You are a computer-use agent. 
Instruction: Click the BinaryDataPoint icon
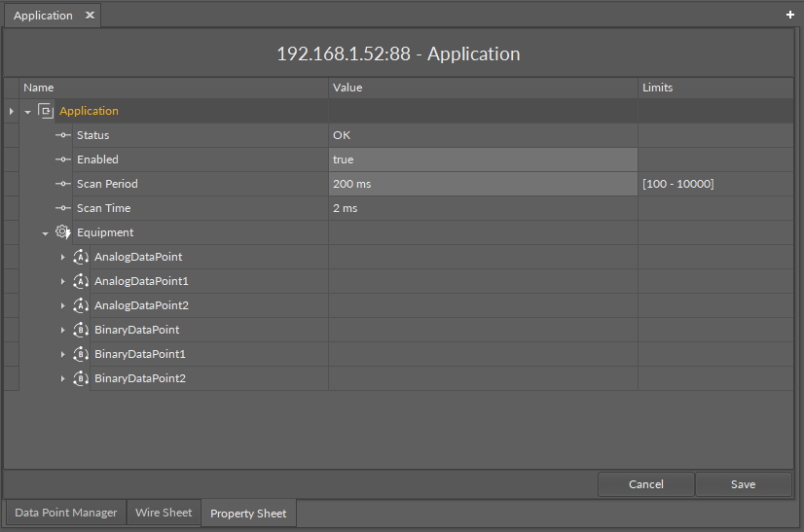[81, 330]
